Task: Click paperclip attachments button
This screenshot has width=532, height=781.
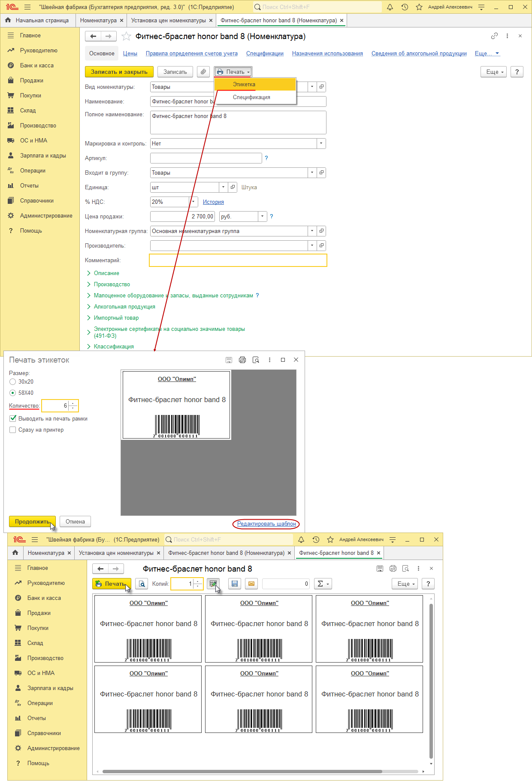Action: [203, 72]
